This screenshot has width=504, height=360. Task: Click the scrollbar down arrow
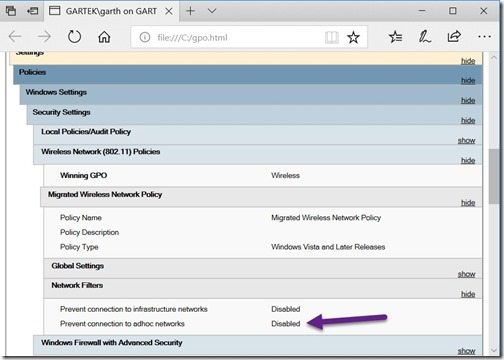(x=494, y=350)
